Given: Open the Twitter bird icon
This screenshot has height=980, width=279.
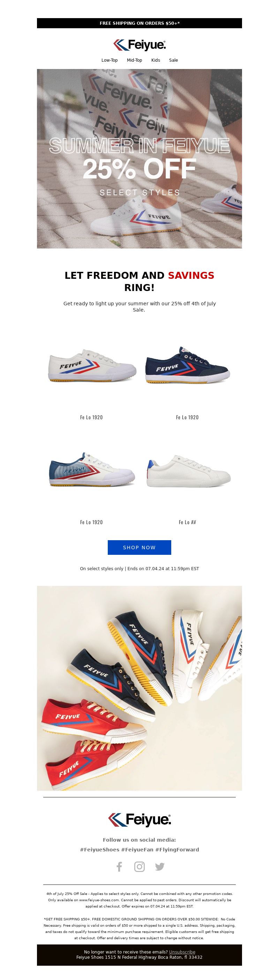Looking at the screenshot, I should pyautogui.click(x=160, y=867).
